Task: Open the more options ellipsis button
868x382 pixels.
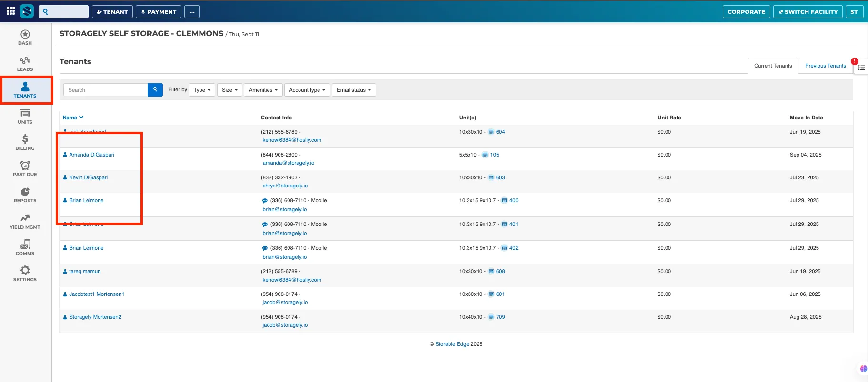Action: click(192, 12)
